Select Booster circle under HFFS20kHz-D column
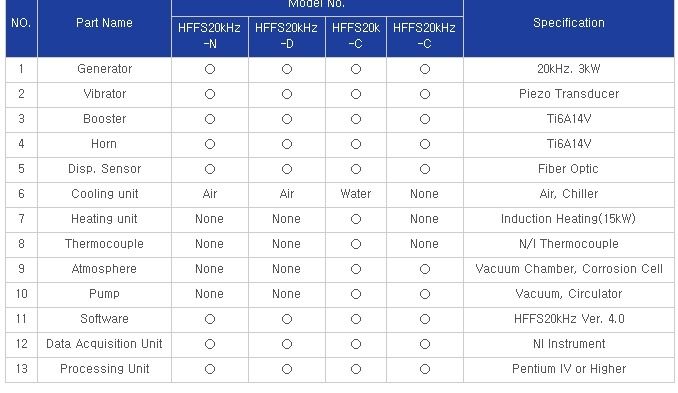This screenshot has width=678, height=393. [287, 119]
